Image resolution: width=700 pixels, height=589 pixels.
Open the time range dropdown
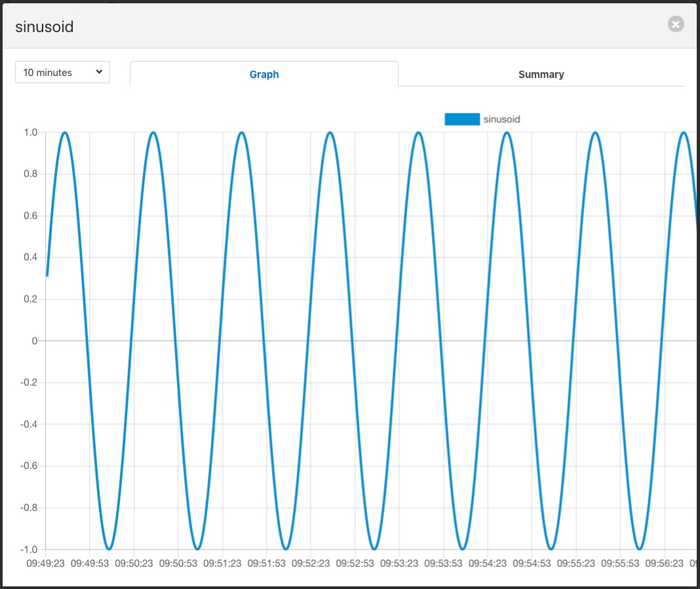click(x=62, y=72)
